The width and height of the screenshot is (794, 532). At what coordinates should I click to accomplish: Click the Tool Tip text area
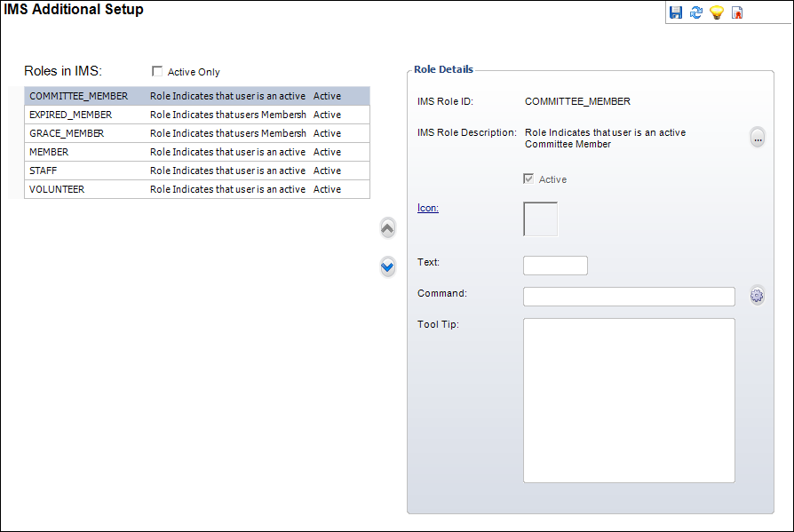pyautogui.click(x=629, y=400)
